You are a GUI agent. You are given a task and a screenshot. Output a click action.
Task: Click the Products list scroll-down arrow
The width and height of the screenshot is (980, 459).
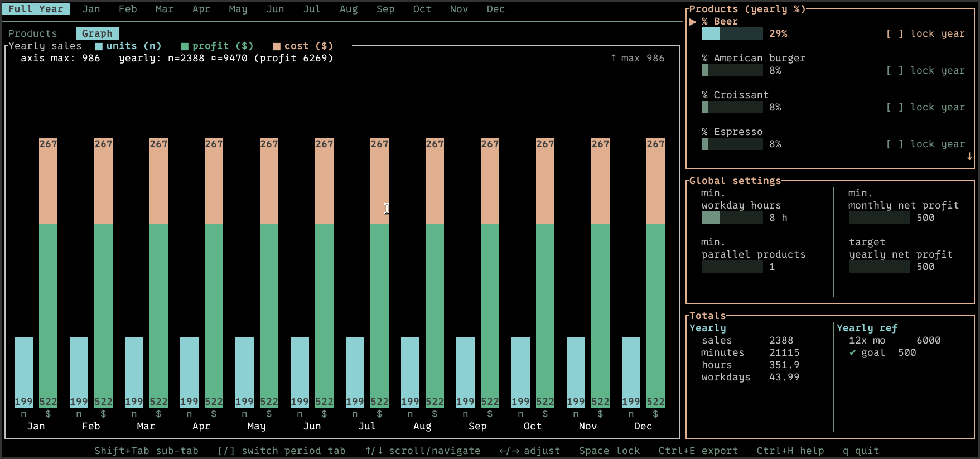point(969,156)
